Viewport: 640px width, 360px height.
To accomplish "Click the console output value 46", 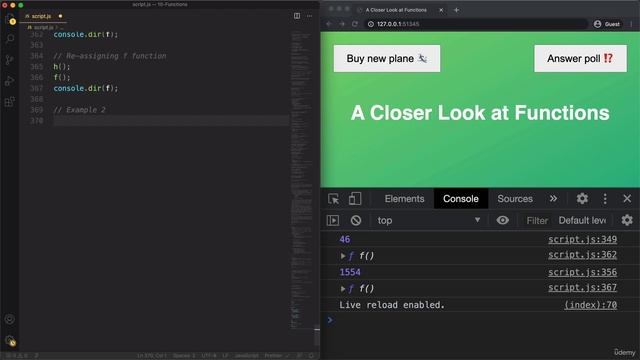I will [344, 240].
